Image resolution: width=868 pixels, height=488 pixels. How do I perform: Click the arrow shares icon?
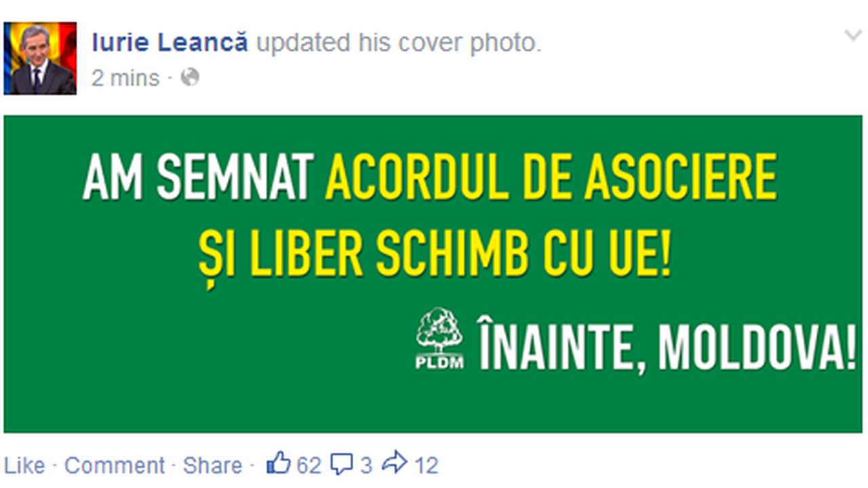tap(395, 463)
